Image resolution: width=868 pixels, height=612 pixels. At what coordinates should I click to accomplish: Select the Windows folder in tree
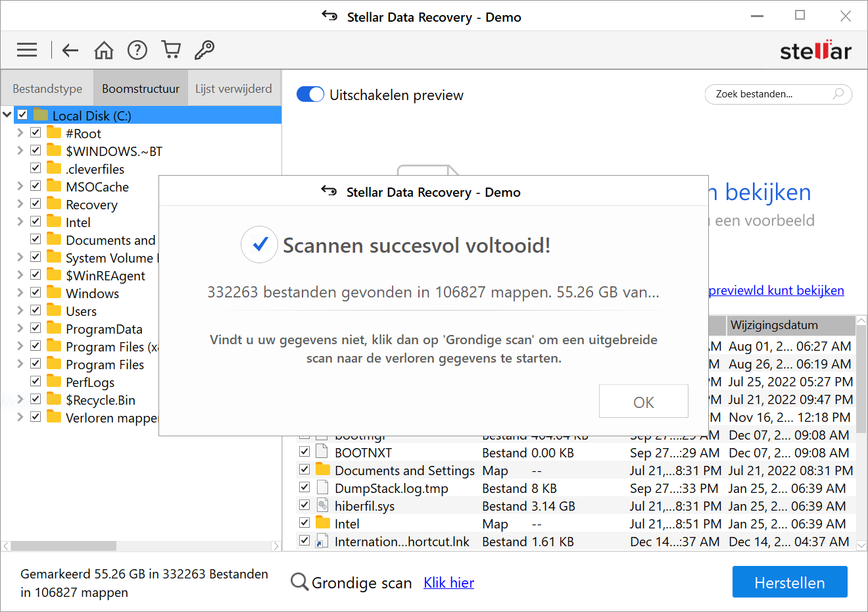[92, 293]
